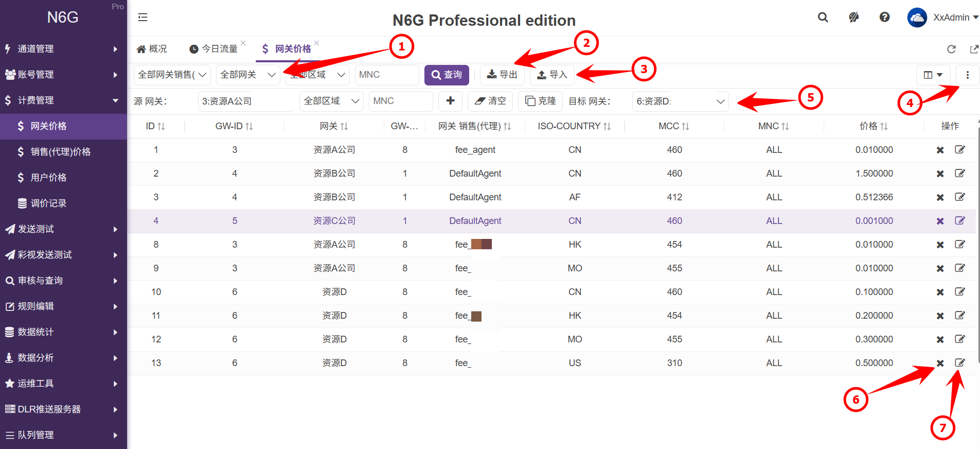Edit row ID 9 for MO
The image size is (980, 449).
pyautogui.click(x=960, y=268)
